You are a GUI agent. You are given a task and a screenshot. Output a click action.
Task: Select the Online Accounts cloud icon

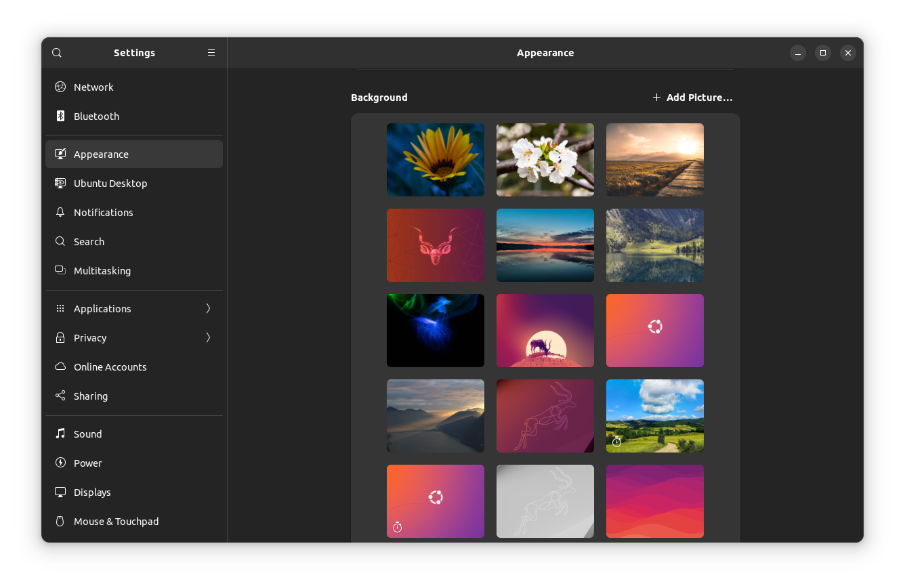pos(60,366)
